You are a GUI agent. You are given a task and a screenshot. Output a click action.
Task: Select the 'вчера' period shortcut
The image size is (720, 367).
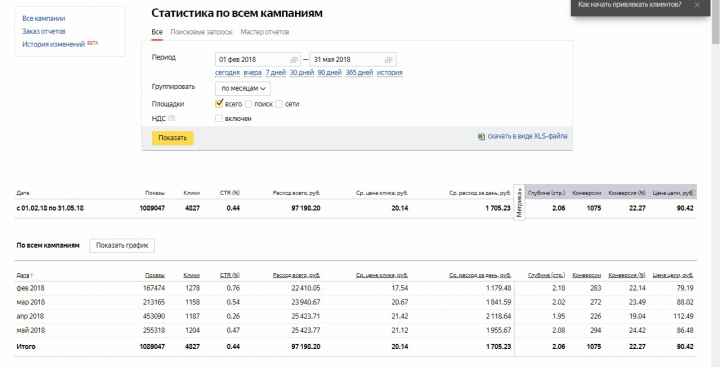click(x=253, y=73)
